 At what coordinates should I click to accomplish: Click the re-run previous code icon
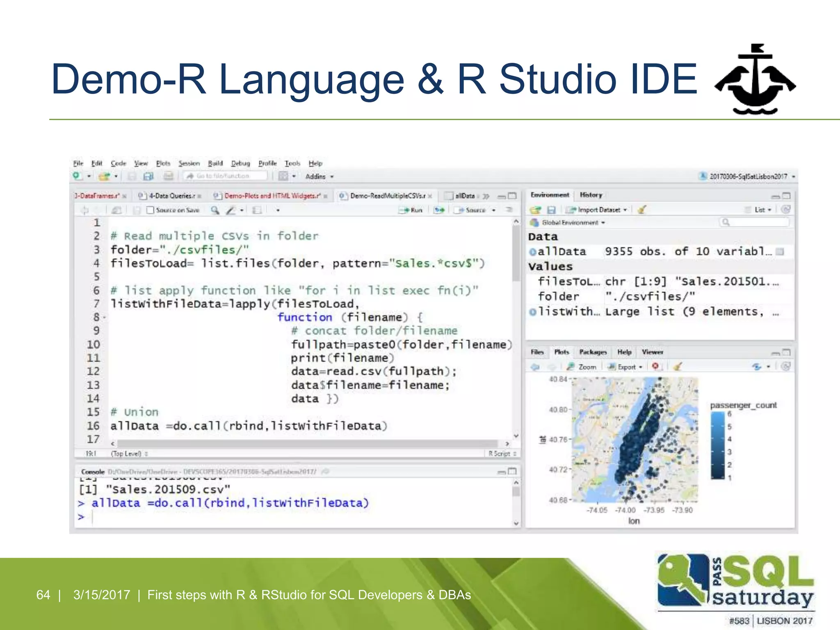click(439, 210)
